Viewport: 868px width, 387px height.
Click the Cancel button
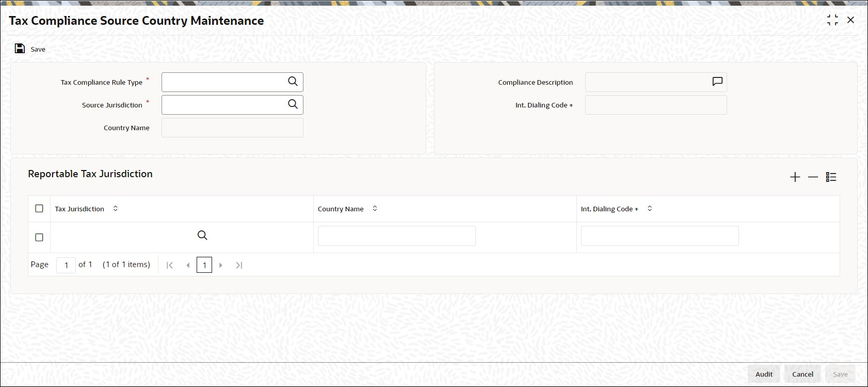(x=802, y=374)
